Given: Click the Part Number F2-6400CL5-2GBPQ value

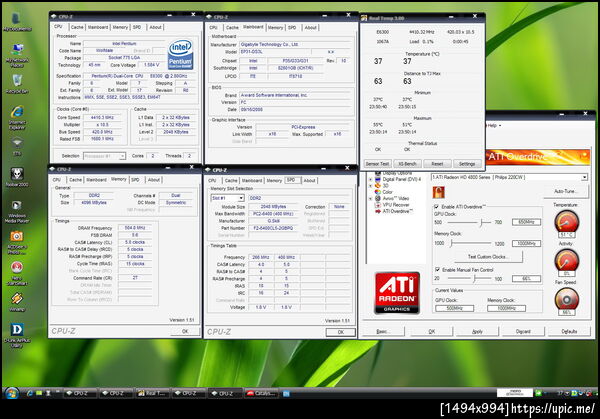Looking at the screenshot, I should point(273,228).
